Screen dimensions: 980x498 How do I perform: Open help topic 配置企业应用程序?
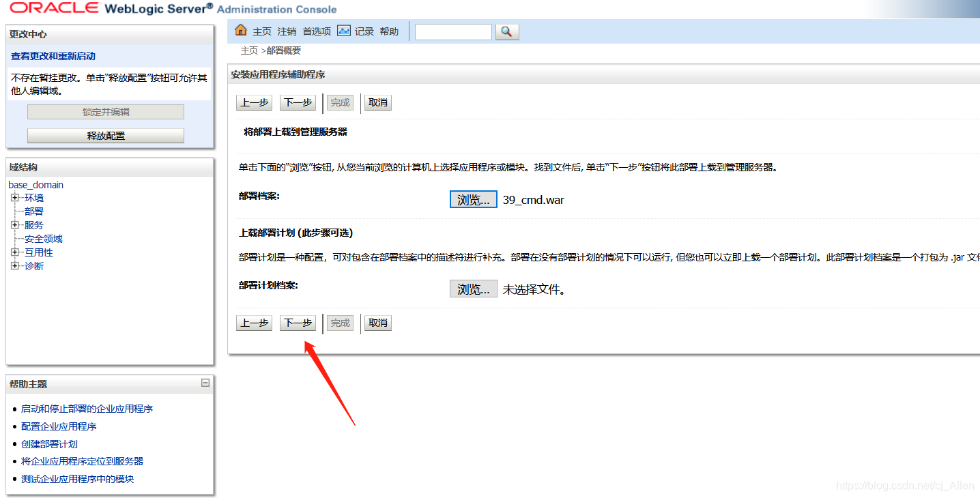(59, 426)
